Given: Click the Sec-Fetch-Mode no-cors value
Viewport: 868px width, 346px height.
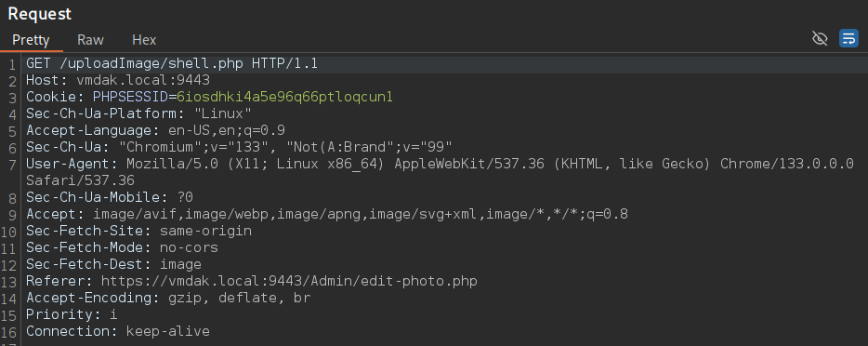Looking at the screenshot, I should pyautogui.click(x=189, y=247).
